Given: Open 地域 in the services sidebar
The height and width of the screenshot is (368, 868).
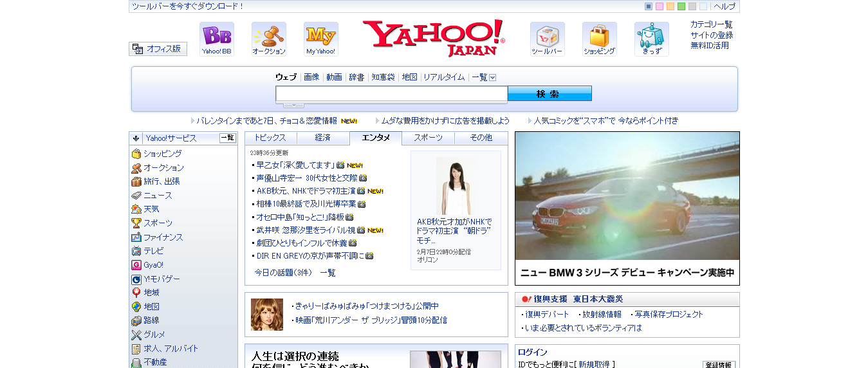Looking at the screenshot, I should pos(151,293).
